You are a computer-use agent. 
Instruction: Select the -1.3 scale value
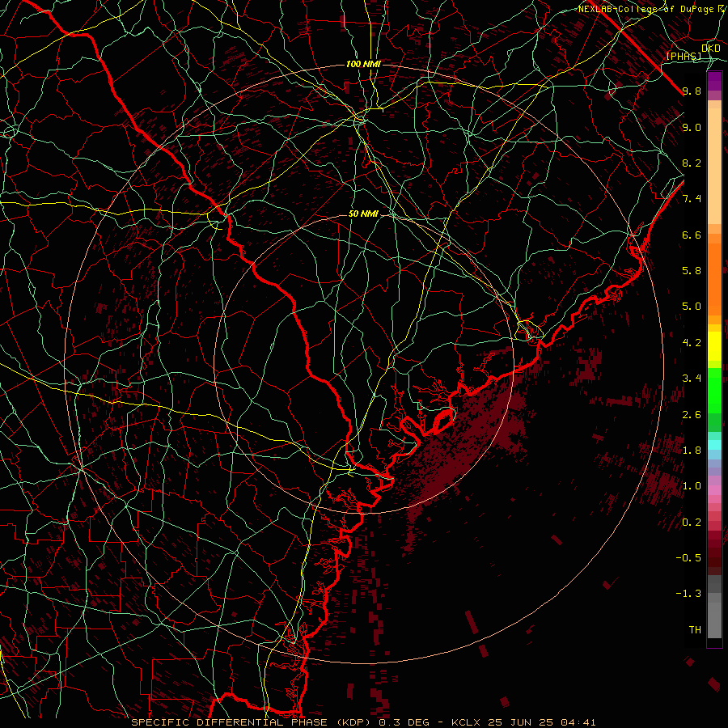688,594
